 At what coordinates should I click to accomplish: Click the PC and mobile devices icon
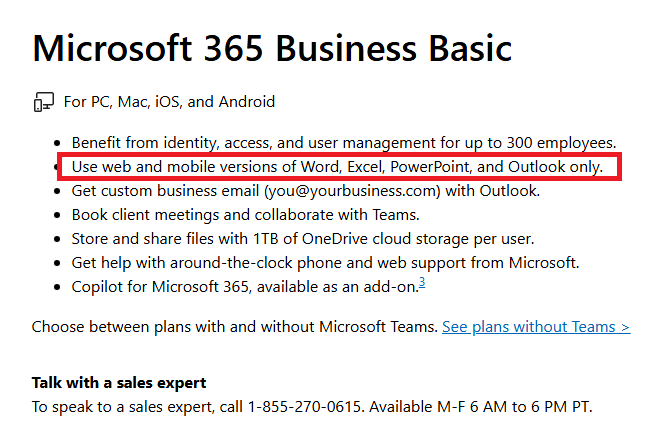(43, 102)
